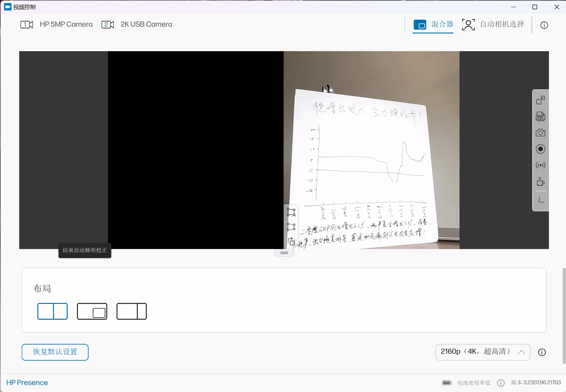Image resolution: width=566 pixels, height=392 pixels.
Task: Switch to the 混合器 tab
Action: (433, 24)
